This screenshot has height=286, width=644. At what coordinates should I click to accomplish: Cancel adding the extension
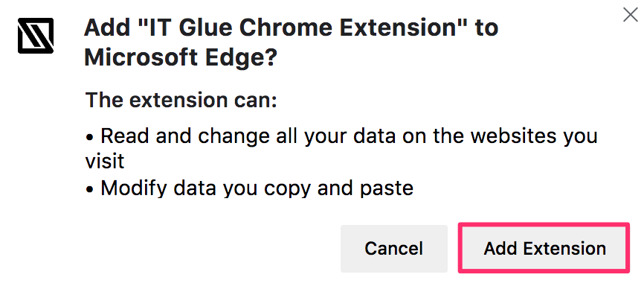tap(394, 249)
